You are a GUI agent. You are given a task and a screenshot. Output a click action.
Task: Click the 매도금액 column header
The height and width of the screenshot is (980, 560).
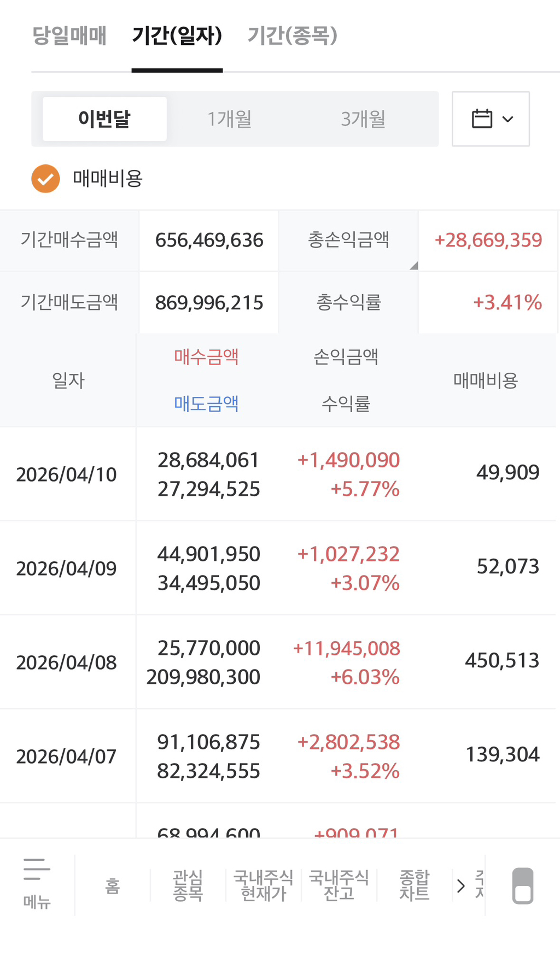pyautogui.click(x=206, y=403)
